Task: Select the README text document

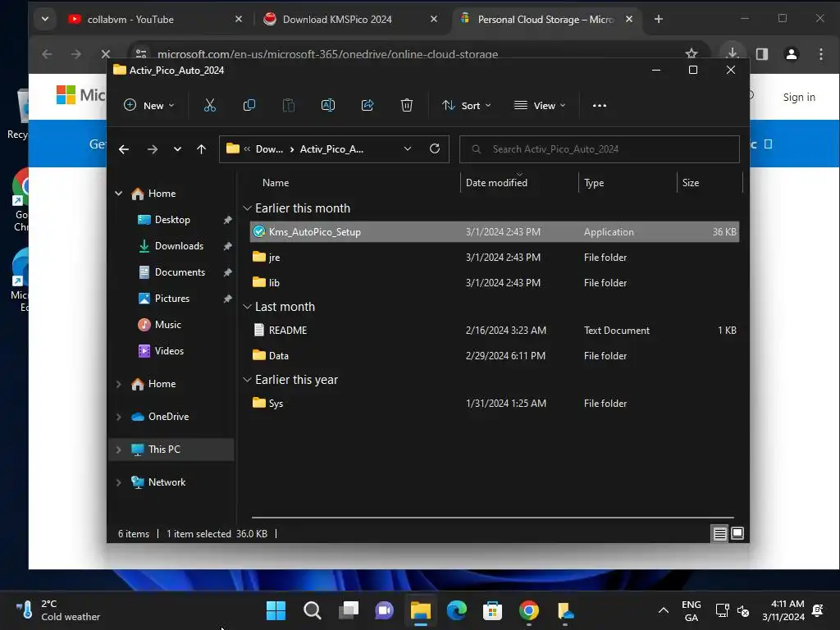Action: [495, 331]
